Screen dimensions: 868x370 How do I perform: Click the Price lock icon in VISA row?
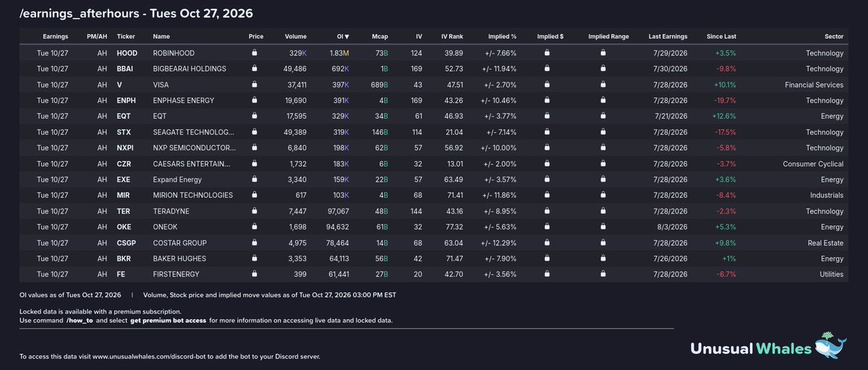255,85
